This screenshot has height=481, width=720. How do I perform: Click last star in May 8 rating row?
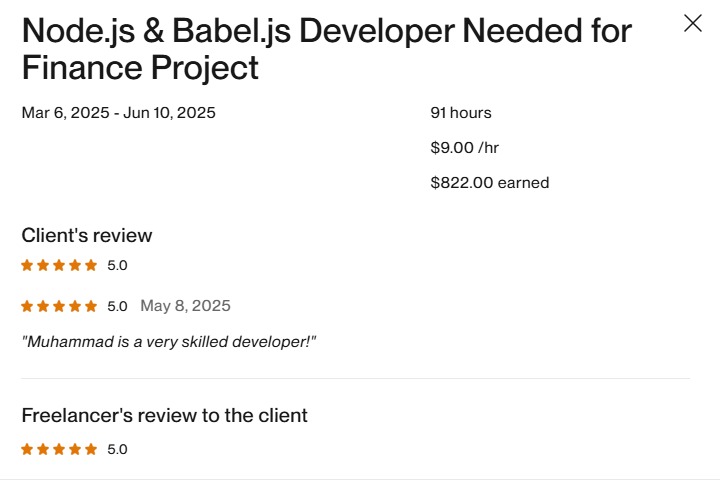[91, 307]
